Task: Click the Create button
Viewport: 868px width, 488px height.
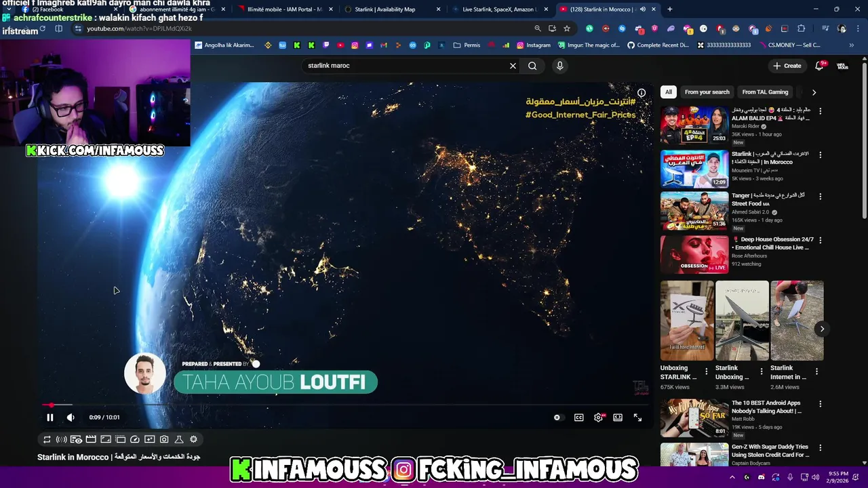Action: [x=787, y=66]
